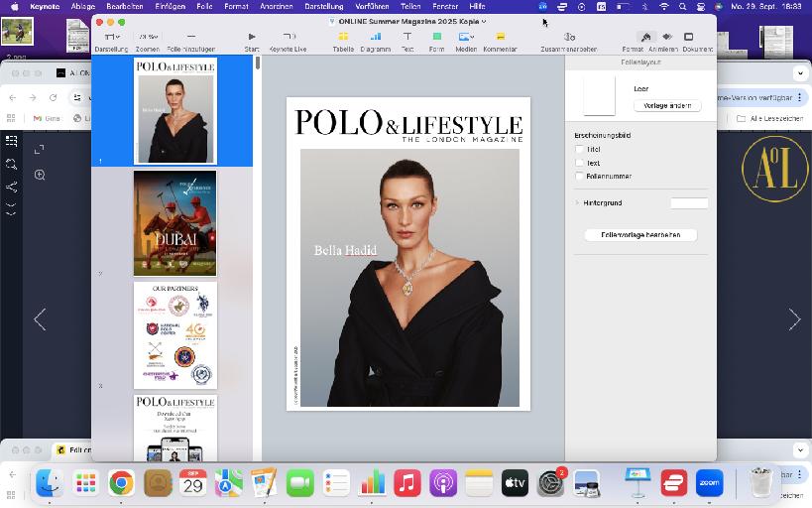Click the Wi-Fi icon in menu bar
This screenshot has height=508, width=812.
pyautogui.click(x=664, y=6)
